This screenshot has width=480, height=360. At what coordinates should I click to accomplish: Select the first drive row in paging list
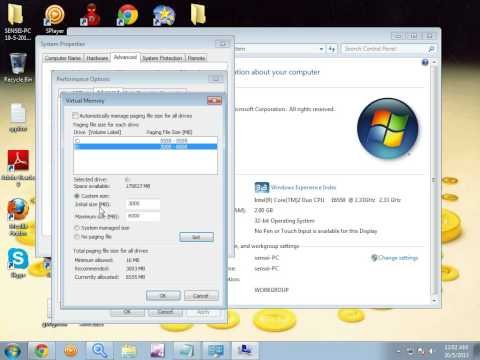tap(145, 141)
